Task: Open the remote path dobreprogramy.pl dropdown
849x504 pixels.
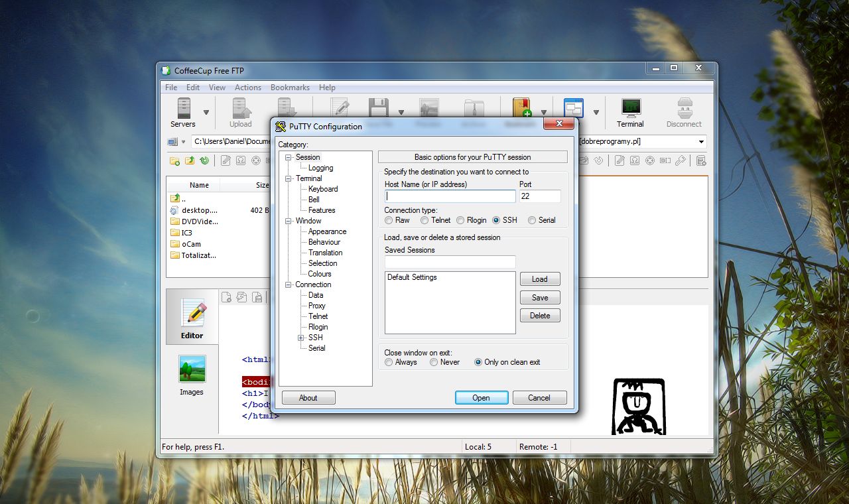Action: coord(701,141)
